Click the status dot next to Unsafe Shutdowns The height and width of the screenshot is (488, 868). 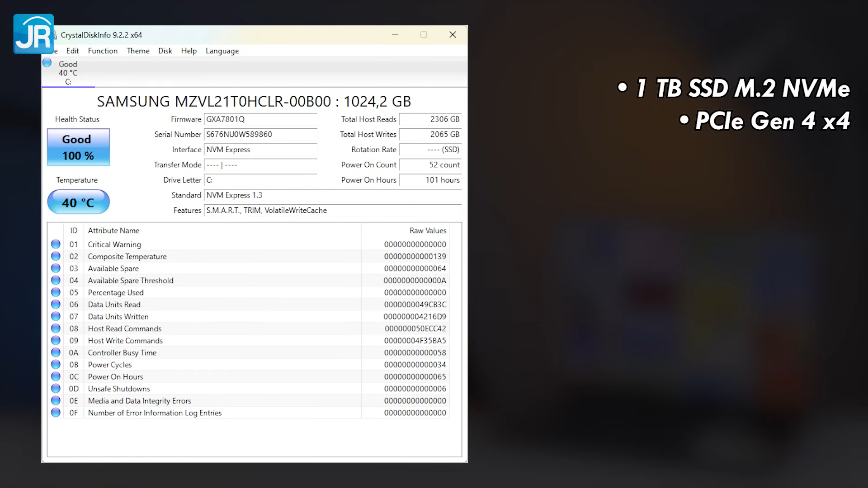tap(56, 388)
